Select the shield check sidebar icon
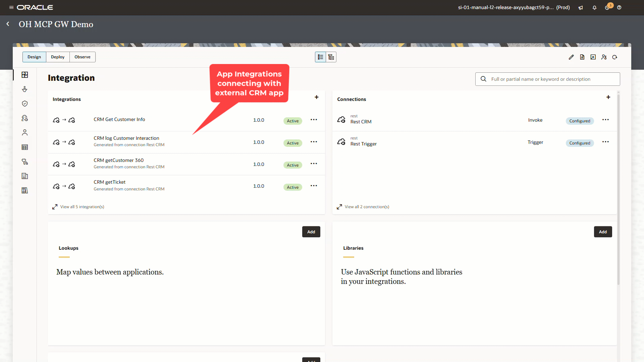Image resolution: width=644 pixels, height=362 pixels. [x=25, y=104]
